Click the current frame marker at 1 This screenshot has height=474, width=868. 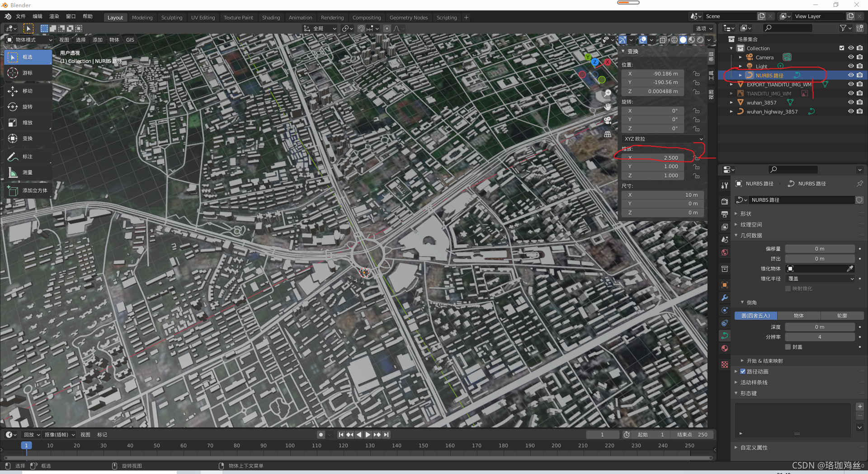(26, 446)
